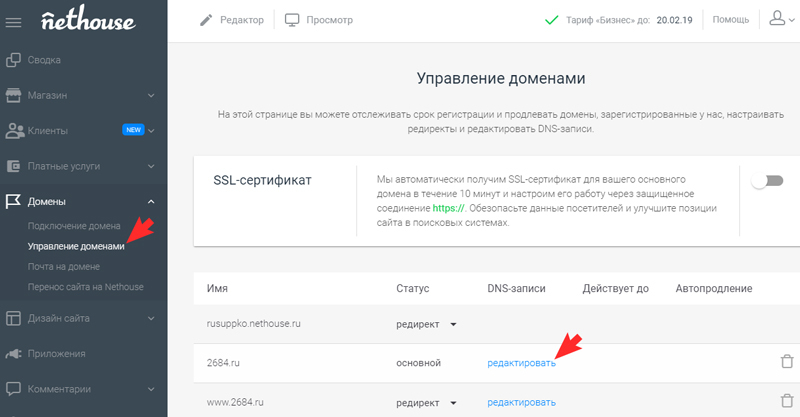
Task: Open Почта на домене submenu item
Action: [x=64, y=267]
